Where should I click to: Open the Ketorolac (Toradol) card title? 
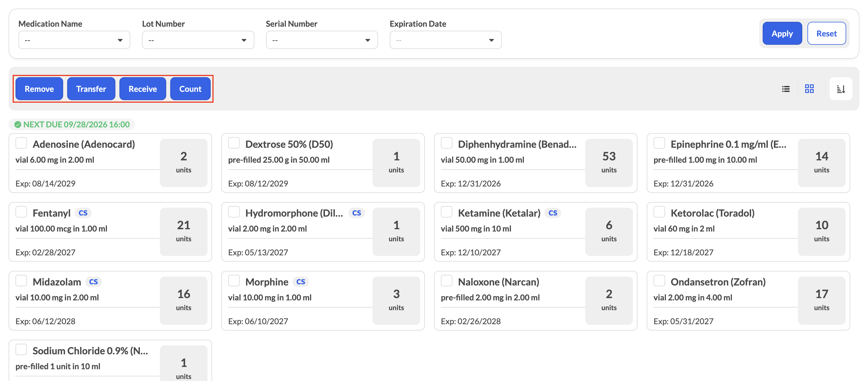[712, 213]
